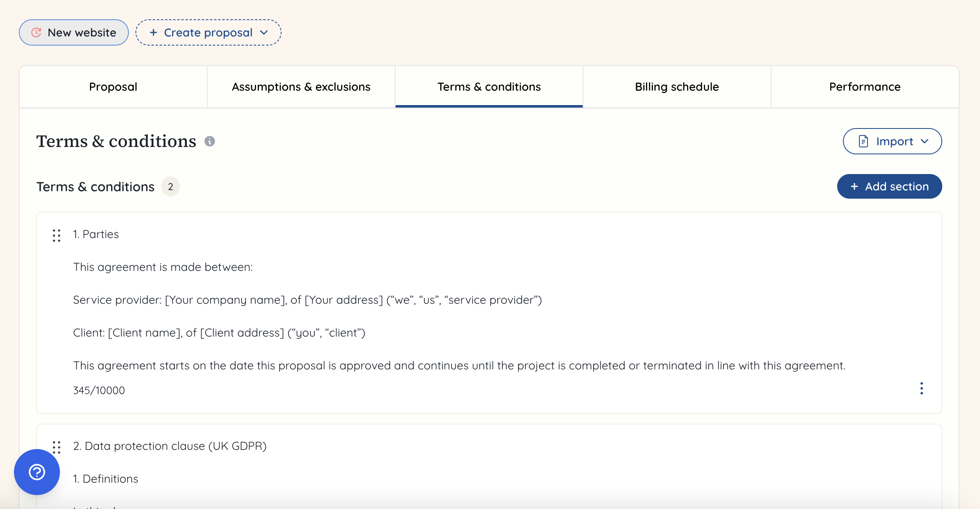980x509 pixels.
Task: Click the clock icon inside New website button
Action: (x=37, y=32)
